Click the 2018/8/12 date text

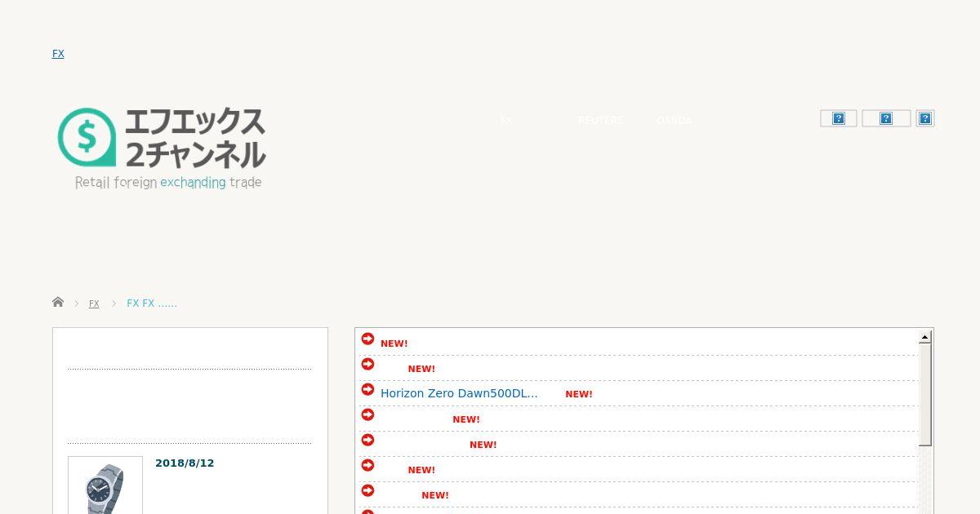[x=185, y=463]
